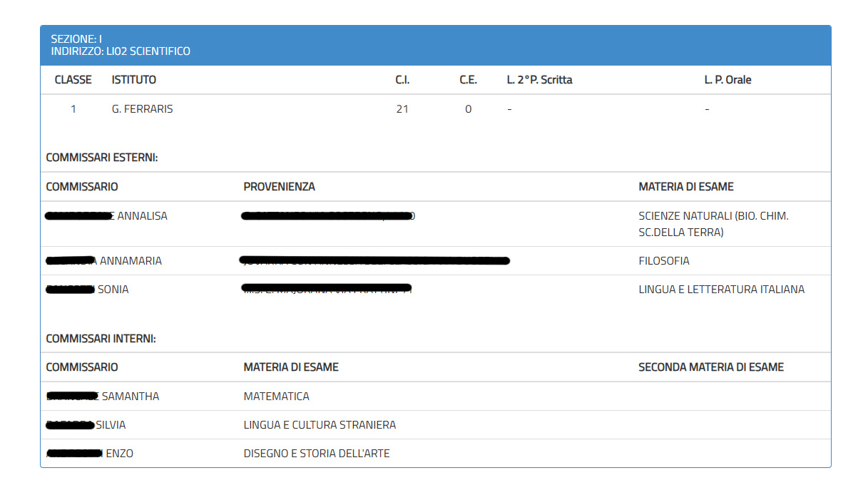Click the CLASSE column header
The width and height of the screenshot is (868, 495).
73,80
